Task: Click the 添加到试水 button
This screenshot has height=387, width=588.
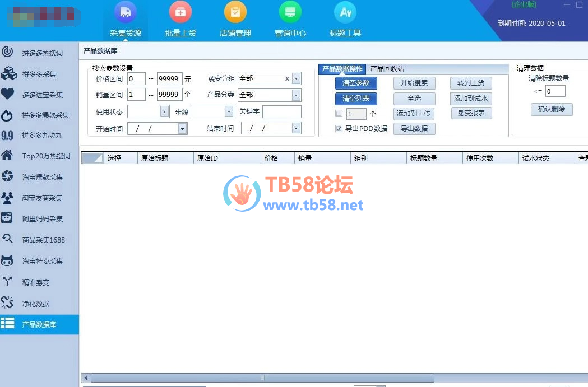Action: tap(471, 99)
